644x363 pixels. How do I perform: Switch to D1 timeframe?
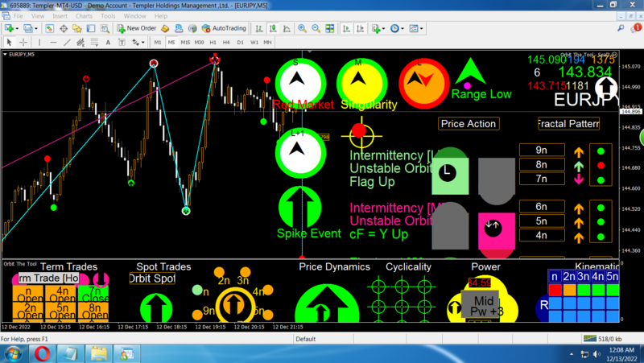[x=240, y=43]
